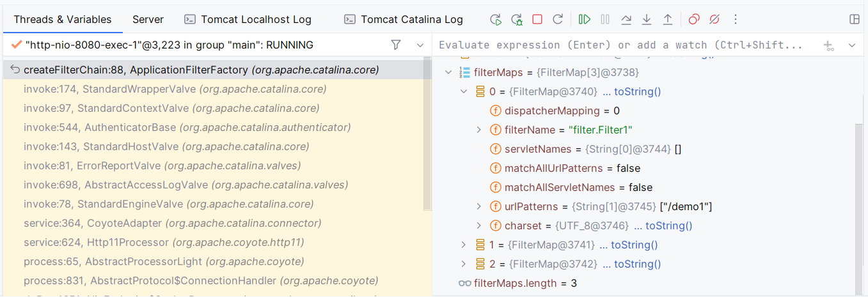Image resolution: width=868 pixels, height=297 pixels.
Task: Open the debugger layout settings icon
Action: pyautogui.click(x=854, y=20)
